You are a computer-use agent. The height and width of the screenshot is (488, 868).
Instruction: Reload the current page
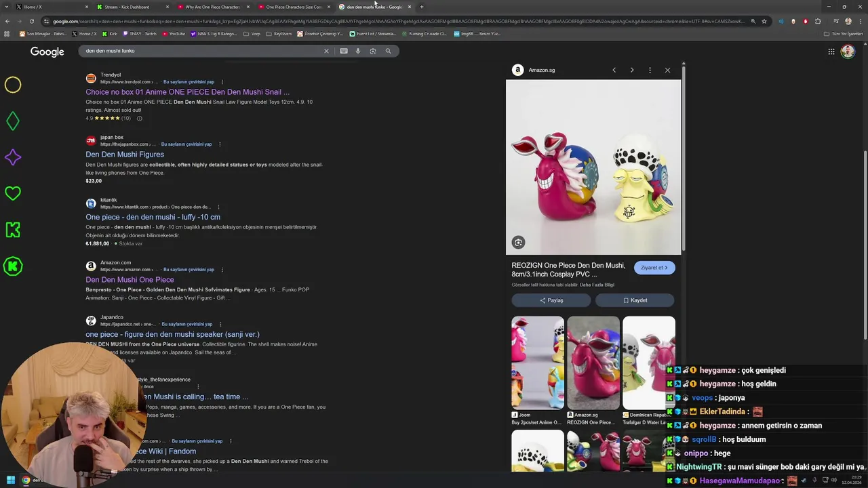pos(31,21)
